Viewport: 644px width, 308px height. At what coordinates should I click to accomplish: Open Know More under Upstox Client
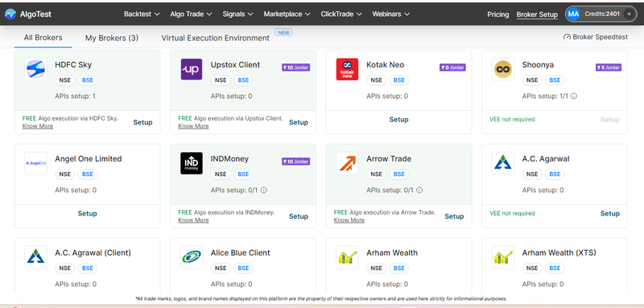[x=193, y=126]
